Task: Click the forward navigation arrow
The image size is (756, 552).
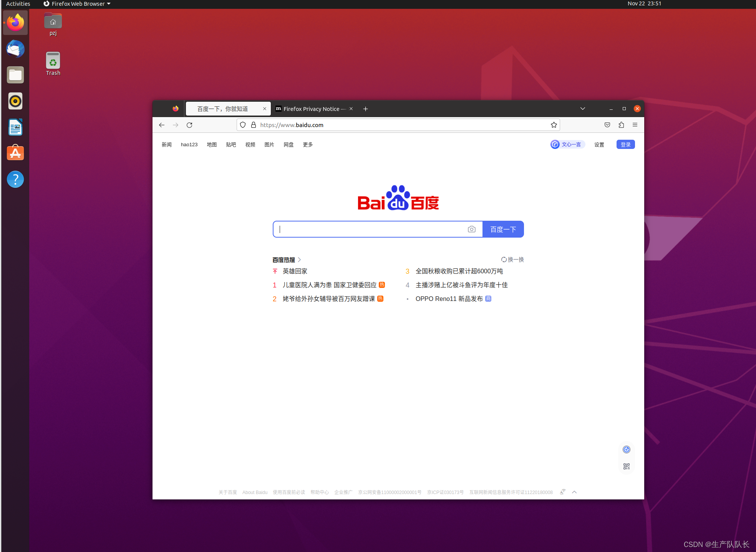Action: pos(176,125)
